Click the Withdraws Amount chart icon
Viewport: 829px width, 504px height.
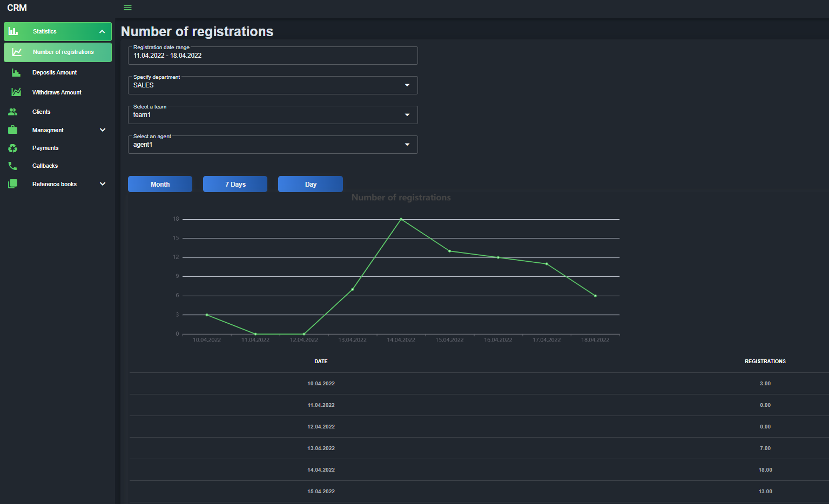[16, 92]
